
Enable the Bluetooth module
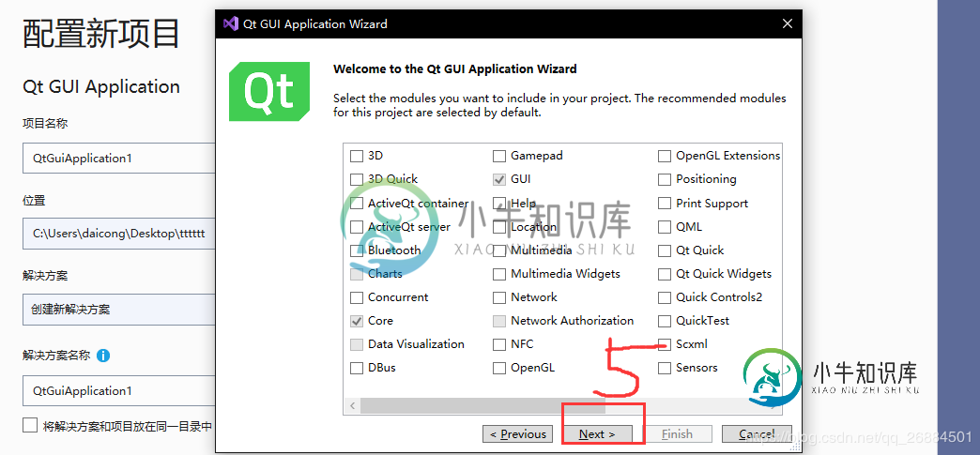(357, 250)
